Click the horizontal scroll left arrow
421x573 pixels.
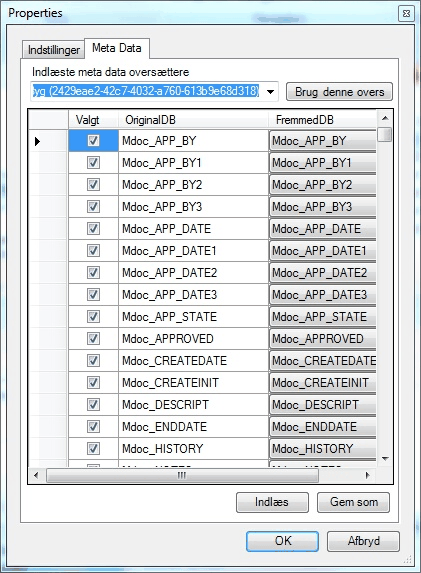tap(36, 475)
